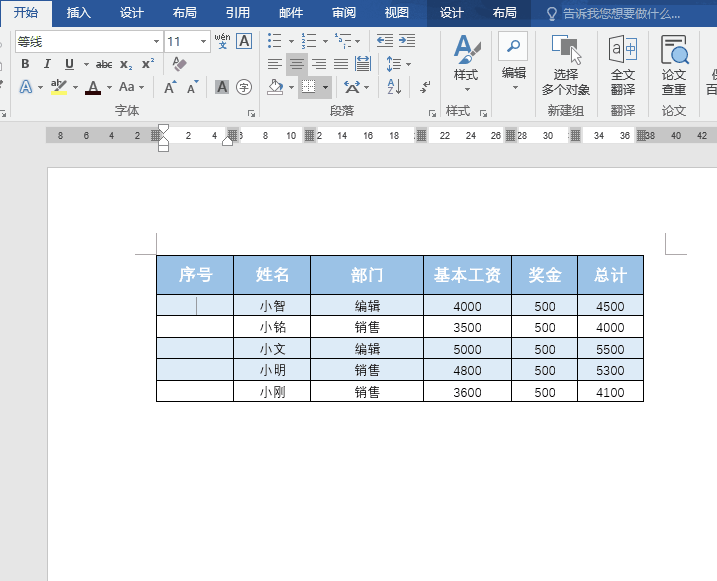This screenshot has width=717, height=581.
Task: Apply the dark red font color
Action: pos(93,87)
